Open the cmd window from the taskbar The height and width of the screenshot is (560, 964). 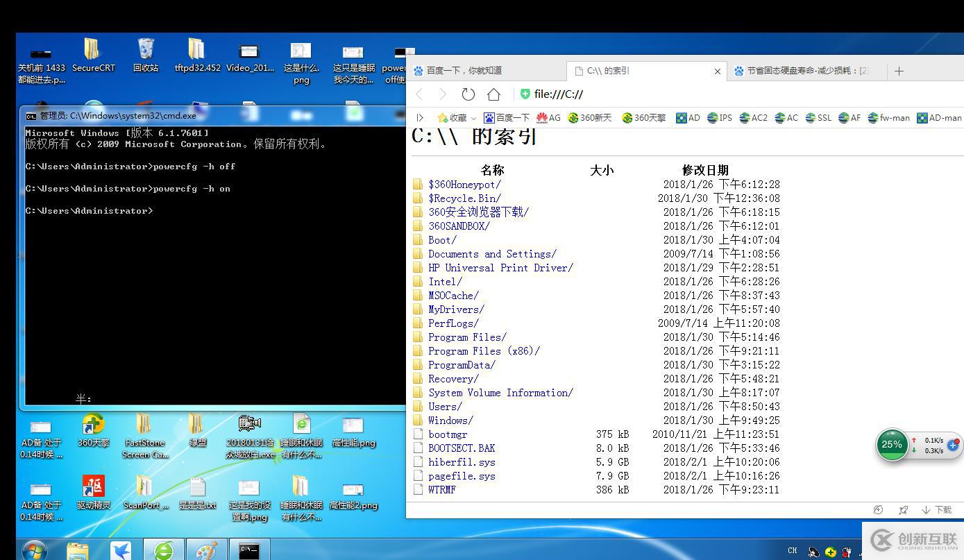249,550
